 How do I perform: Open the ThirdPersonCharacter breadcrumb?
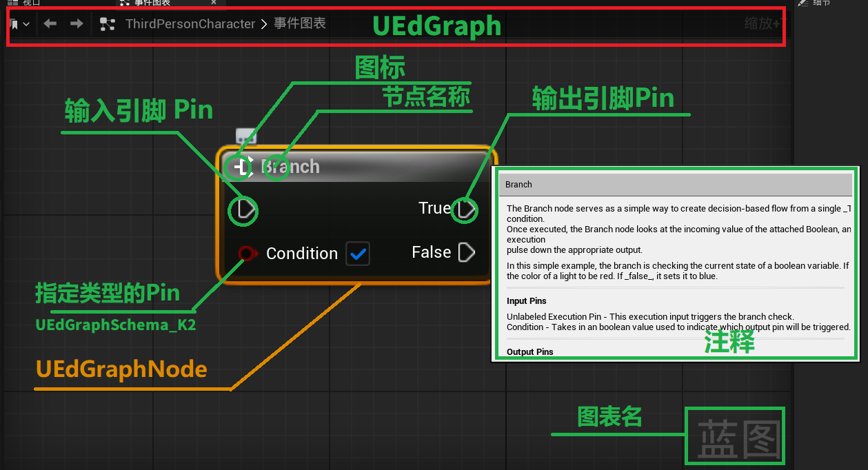[190, 24]
